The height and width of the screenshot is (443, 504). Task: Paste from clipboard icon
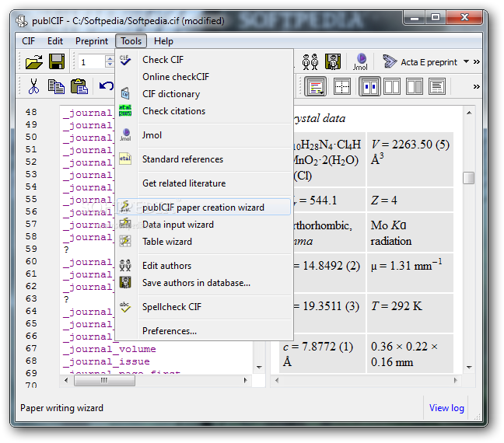pos(79,86)
